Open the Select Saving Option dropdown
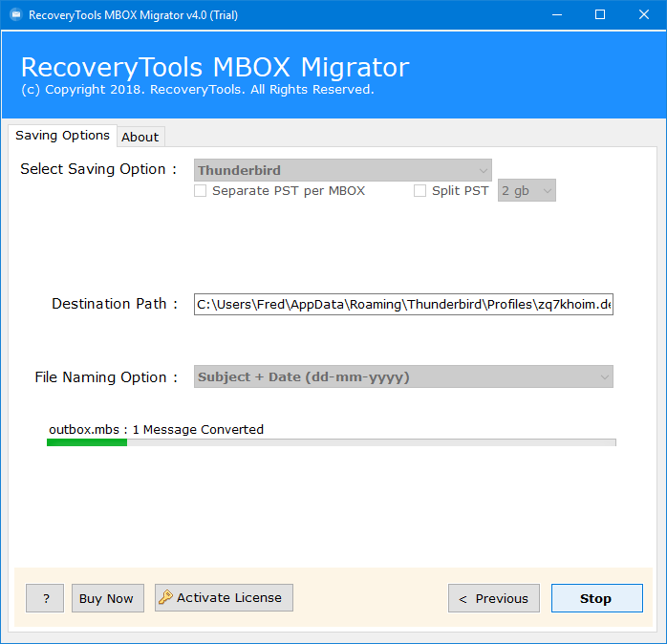Screen dimensions: 667x644 click(x=343, y=170)
